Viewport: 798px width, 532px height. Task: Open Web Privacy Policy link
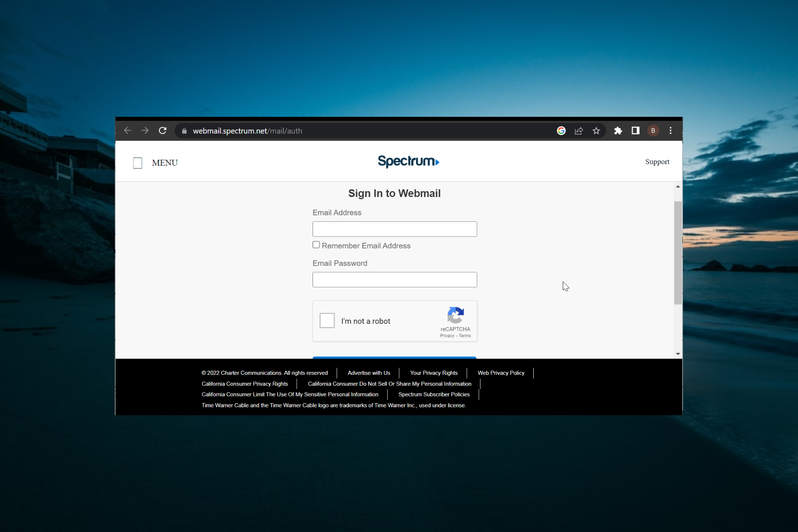point(501,373)
